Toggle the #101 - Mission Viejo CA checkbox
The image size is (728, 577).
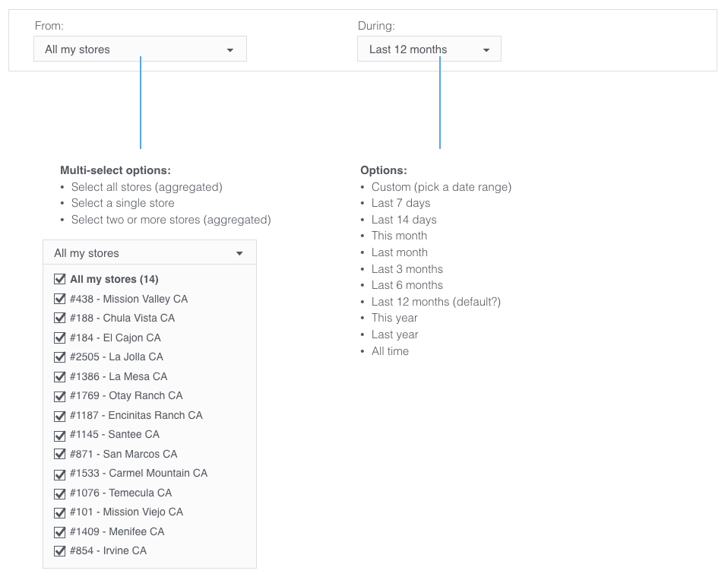(60, 512)
